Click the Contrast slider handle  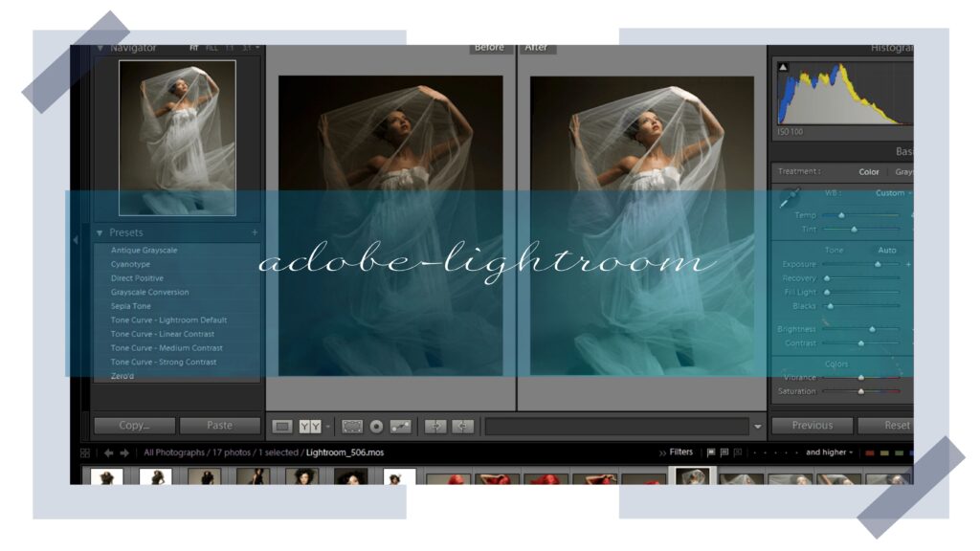[860, 343]
